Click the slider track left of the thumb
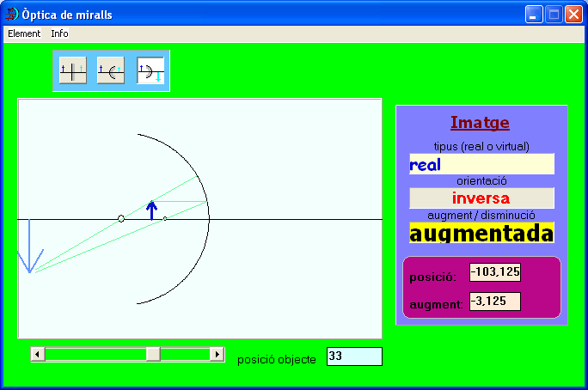The image size is (588, 390). pos(95,354)
